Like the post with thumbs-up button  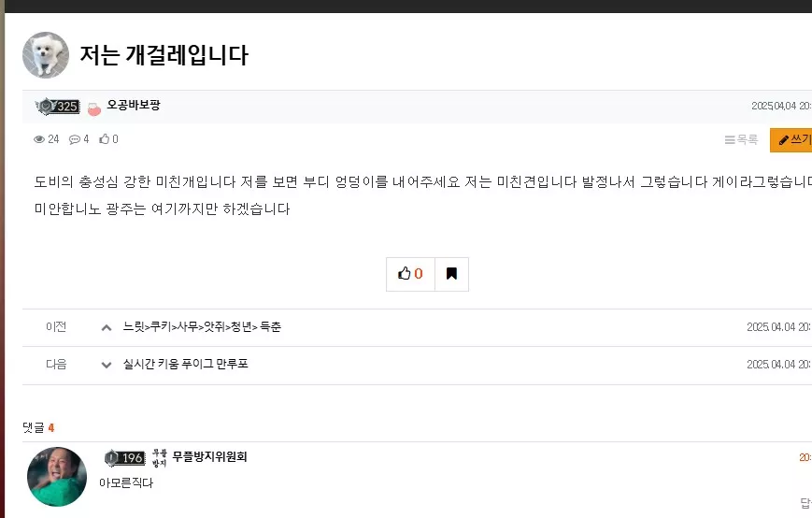point(410,274)
